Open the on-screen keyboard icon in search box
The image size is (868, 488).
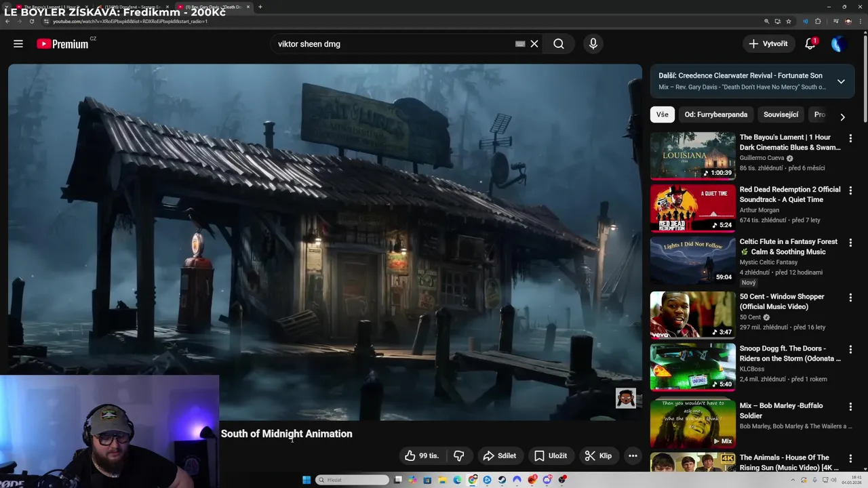coord(520,43)
